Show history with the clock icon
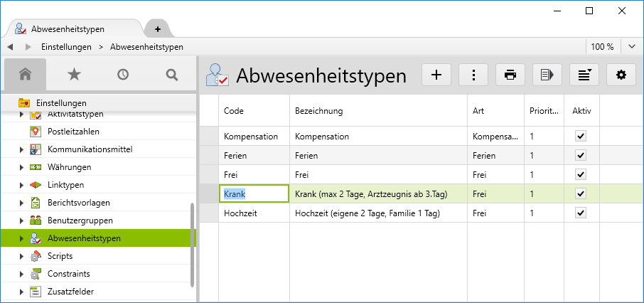This screenshot has height=303, width=644. coord(123,74)
